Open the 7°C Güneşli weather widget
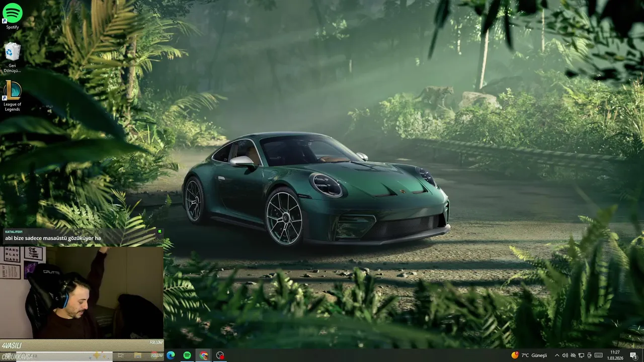The image size is (644, 362). [529, 355]
